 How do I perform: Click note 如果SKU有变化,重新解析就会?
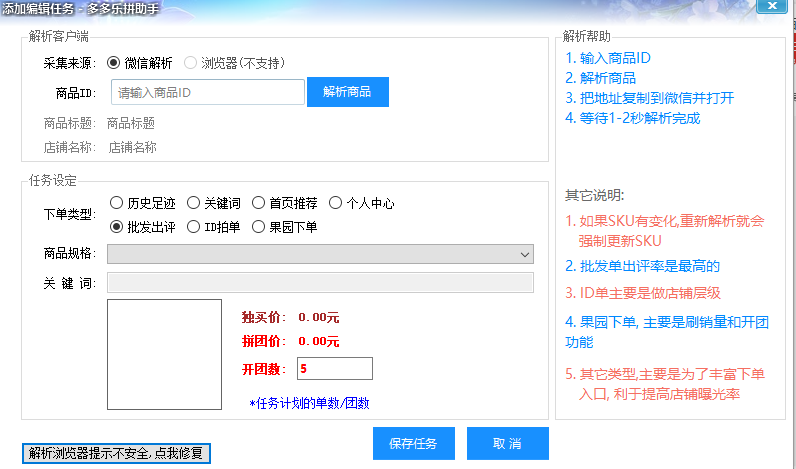(x=665, y=221)
